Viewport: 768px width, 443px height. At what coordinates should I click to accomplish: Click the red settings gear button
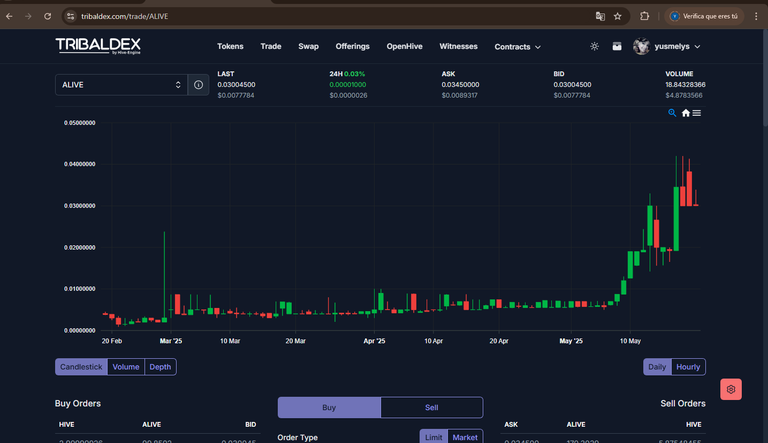(x=731, y=389)
